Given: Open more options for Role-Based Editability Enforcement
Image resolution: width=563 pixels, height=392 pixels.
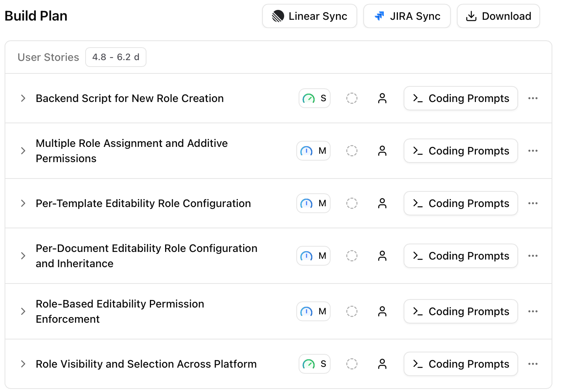Looking at the screenshot, I should [x=533, y=311].
